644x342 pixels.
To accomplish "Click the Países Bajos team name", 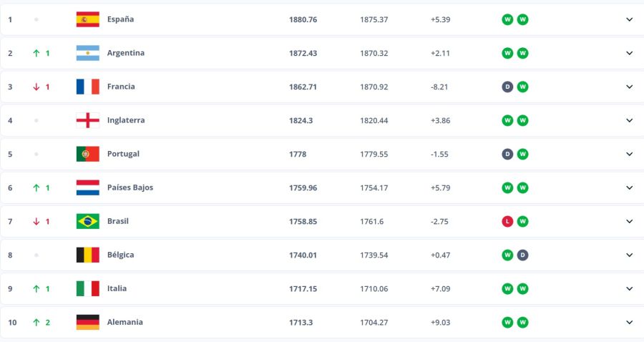I will click(x=130, y=187).
